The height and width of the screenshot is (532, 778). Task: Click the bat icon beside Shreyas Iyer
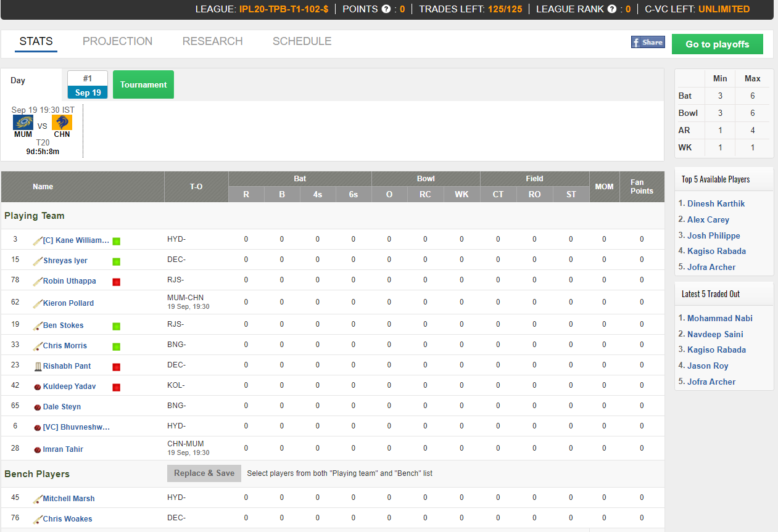coord(38,261)
